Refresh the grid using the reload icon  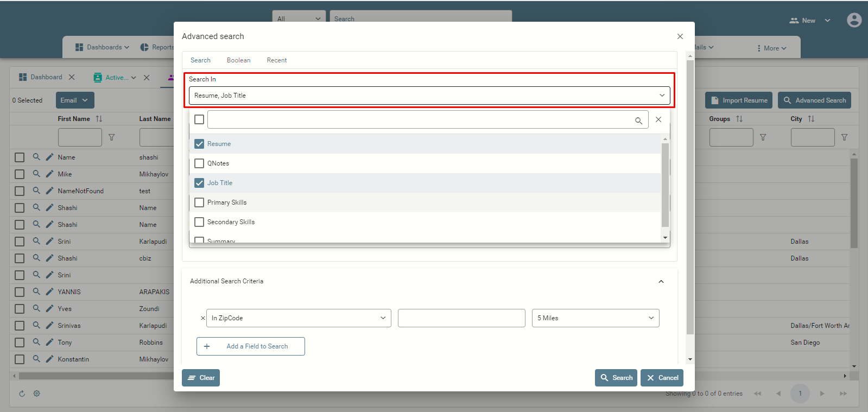[x=22, y=394]
